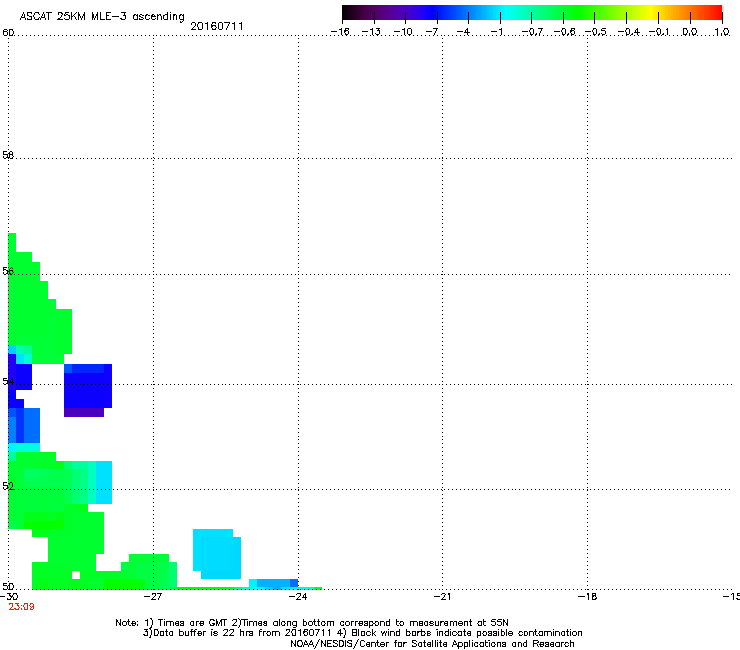Click the -10 colorbar label
The width and height of the screenshot is (740, 650).
pos(403,32)
